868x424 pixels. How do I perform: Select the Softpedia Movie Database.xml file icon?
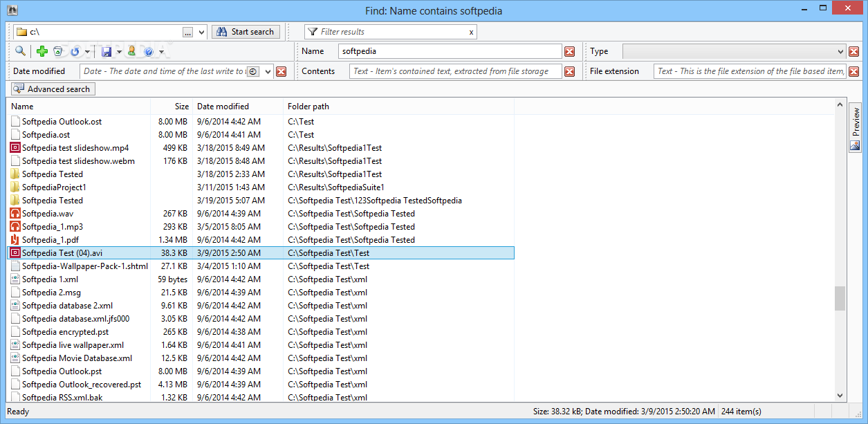15,358
